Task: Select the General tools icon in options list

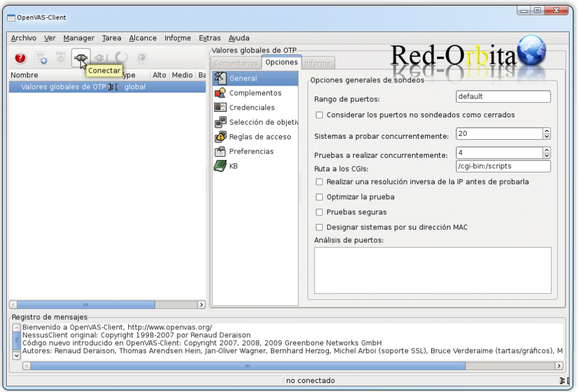Action: point(220,78)
